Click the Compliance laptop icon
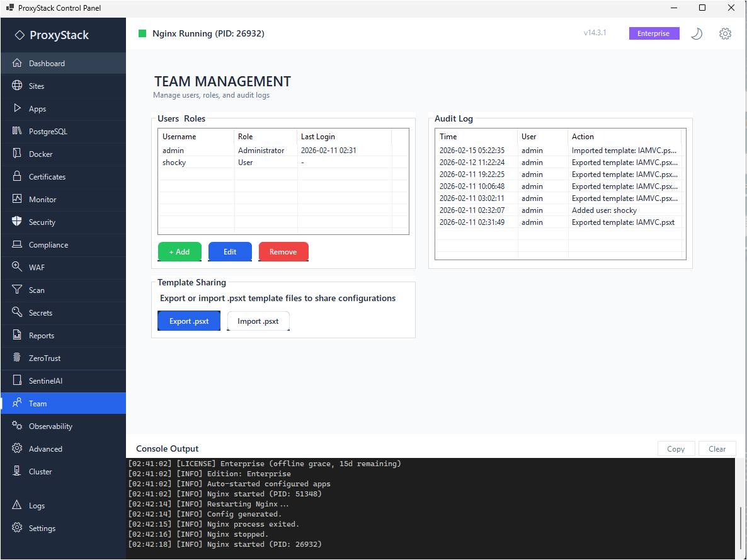The width and height of the screenshot is (747, 560). click(17, 244)
